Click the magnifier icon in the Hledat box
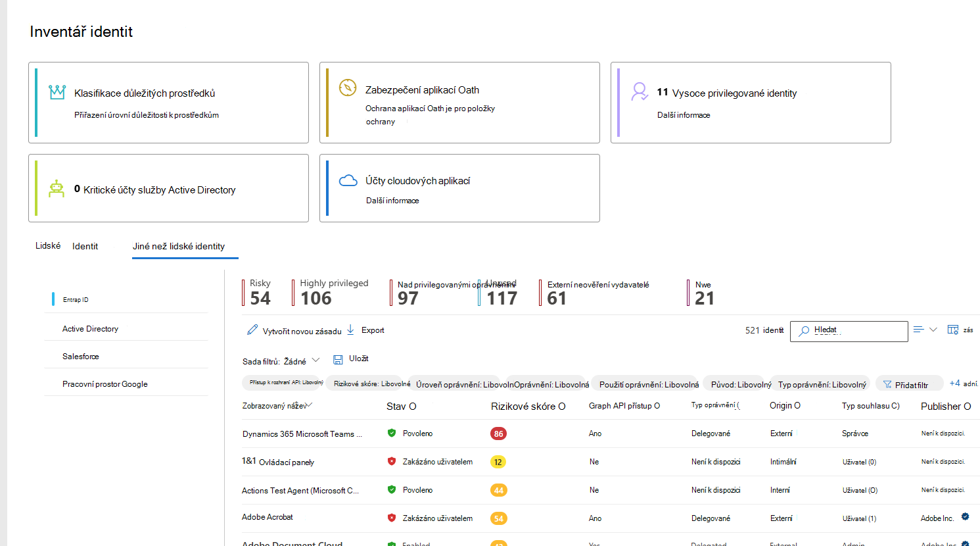This screenshot has width=980, height=546. [804, 331]
